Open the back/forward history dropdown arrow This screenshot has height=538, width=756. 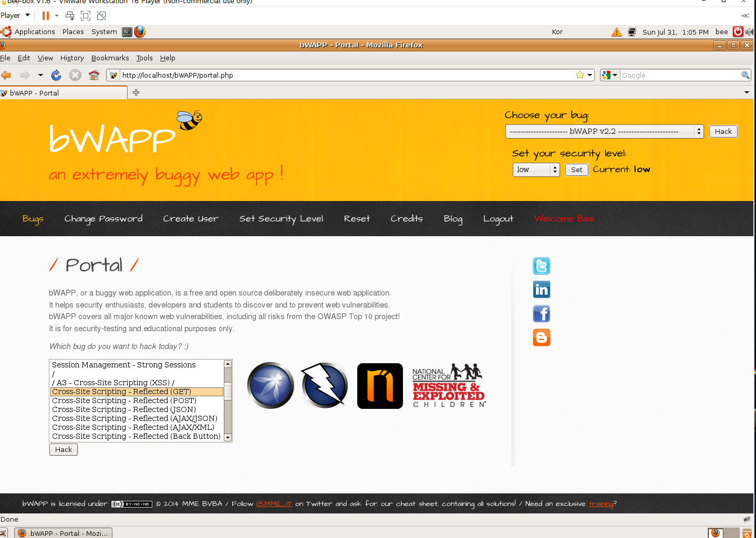(x=40, y=75)
